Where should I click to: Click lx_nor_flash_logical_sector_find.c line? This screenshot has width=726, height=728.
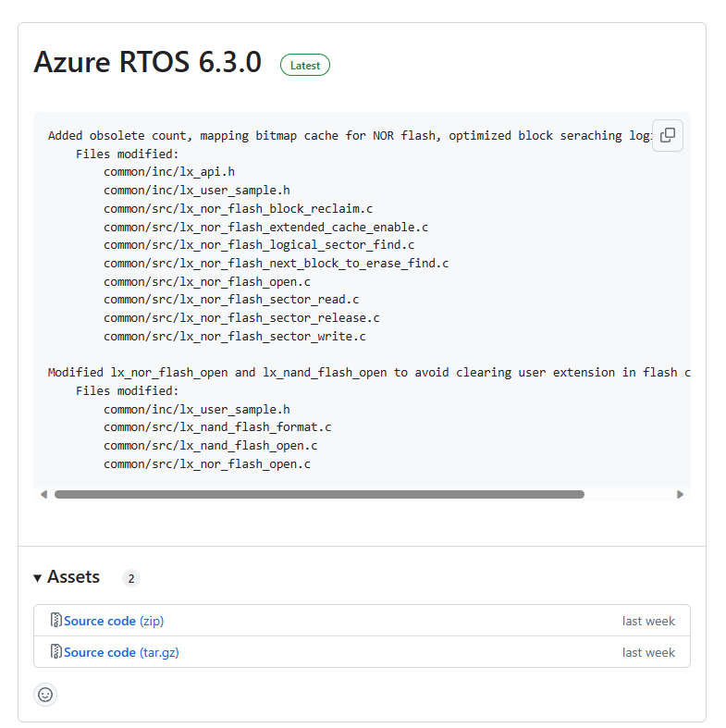(259, 245)
